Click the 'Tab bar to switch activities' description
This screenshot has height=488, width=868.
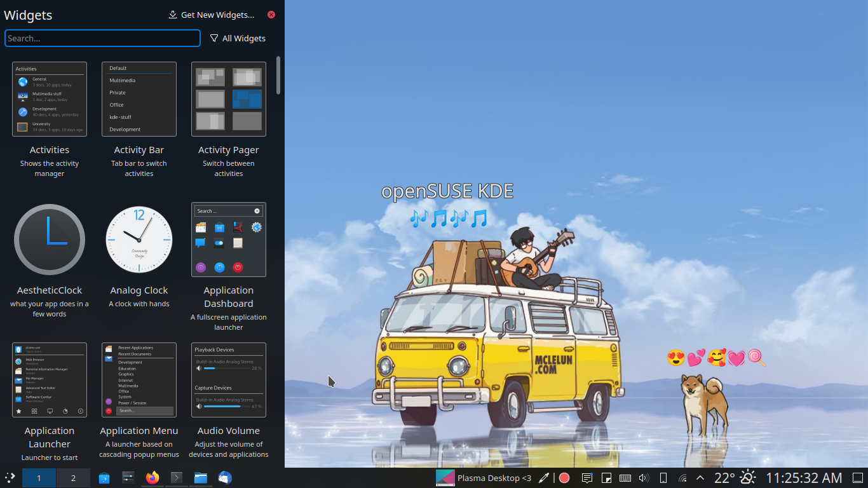click(x=139, y=168)
